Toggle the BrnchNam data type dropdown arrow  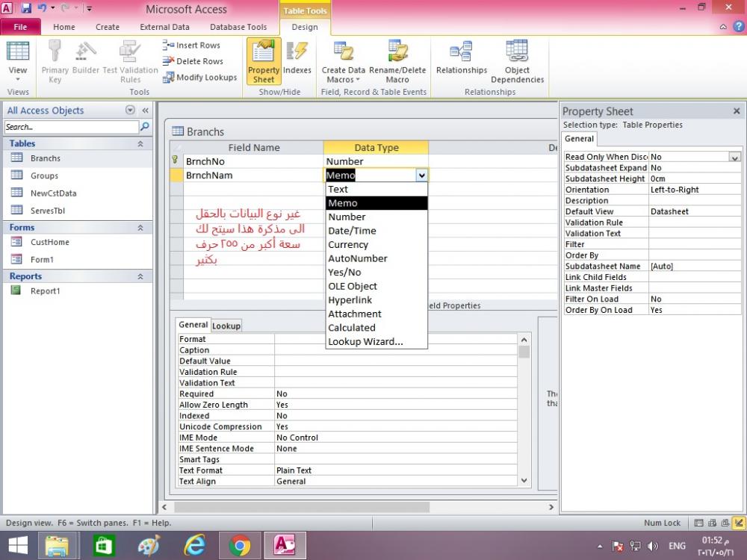pyautogui.click(x=421, y=175)
